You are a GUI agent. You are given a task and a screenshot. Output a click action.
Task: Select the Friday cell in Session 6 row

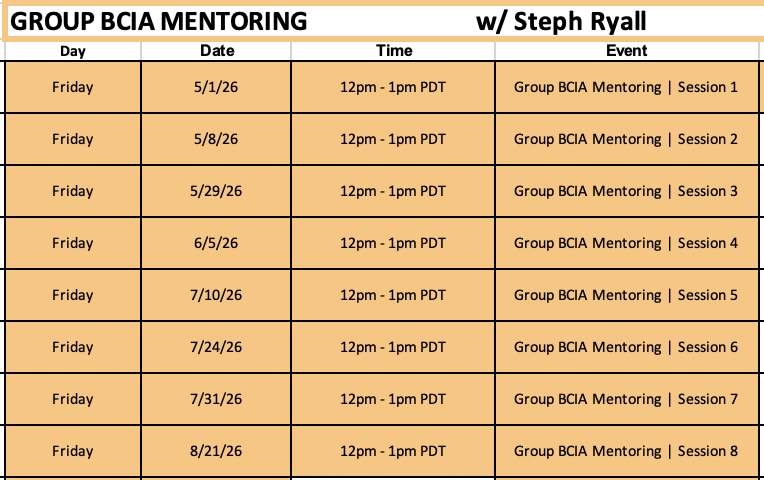72,347
